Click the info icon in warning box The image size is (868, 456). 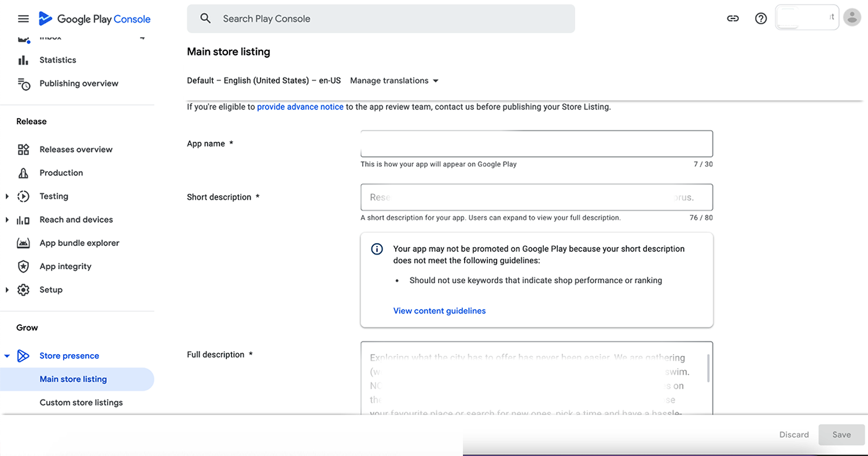377,249
